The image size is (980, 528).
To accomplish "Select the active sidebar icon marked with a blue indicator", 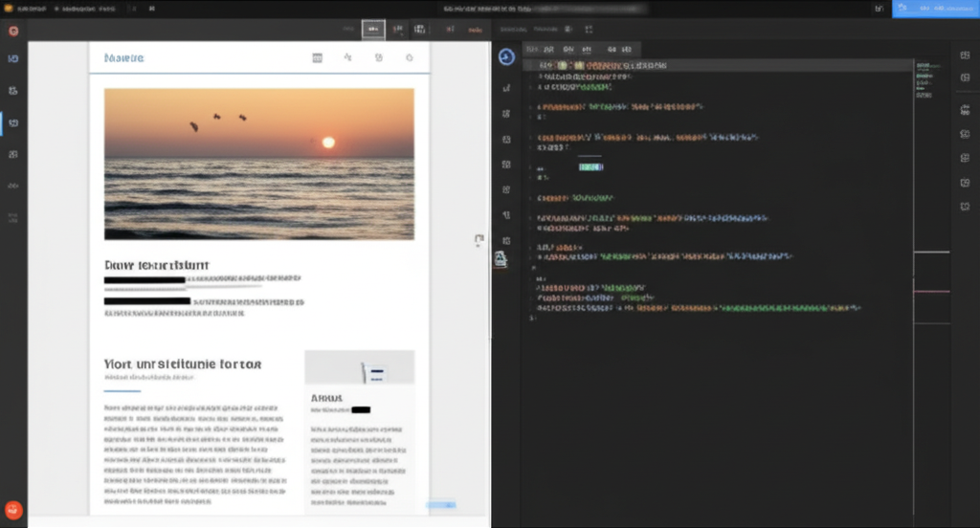I will tap(13, 123).
